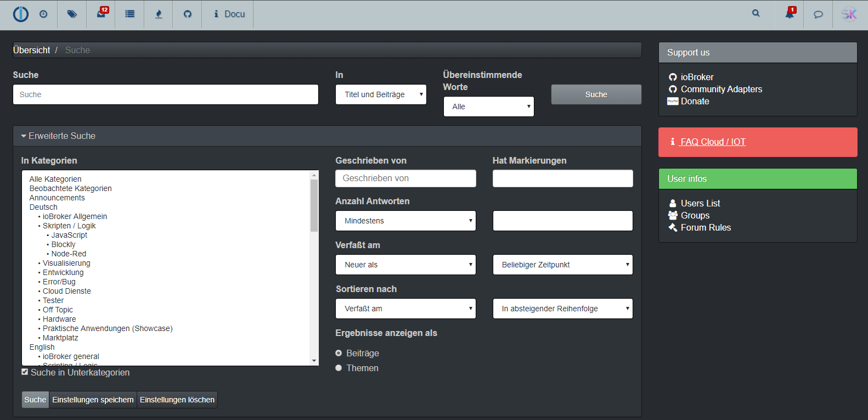Image resolution: width=868 pixels, height=420 pixels.
Task: Open the Titel und Beiträge dropdown
Action: (x=381, y=94)
